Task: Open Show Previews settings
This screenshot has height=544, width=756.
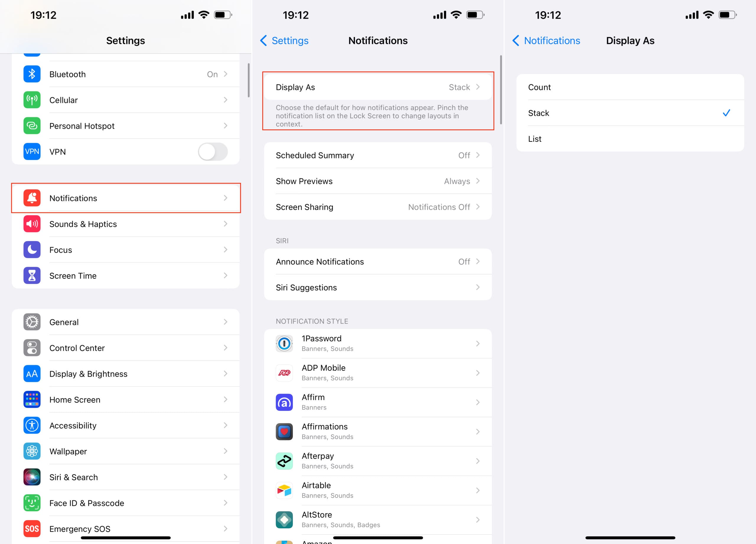Action: pos(378,181)
